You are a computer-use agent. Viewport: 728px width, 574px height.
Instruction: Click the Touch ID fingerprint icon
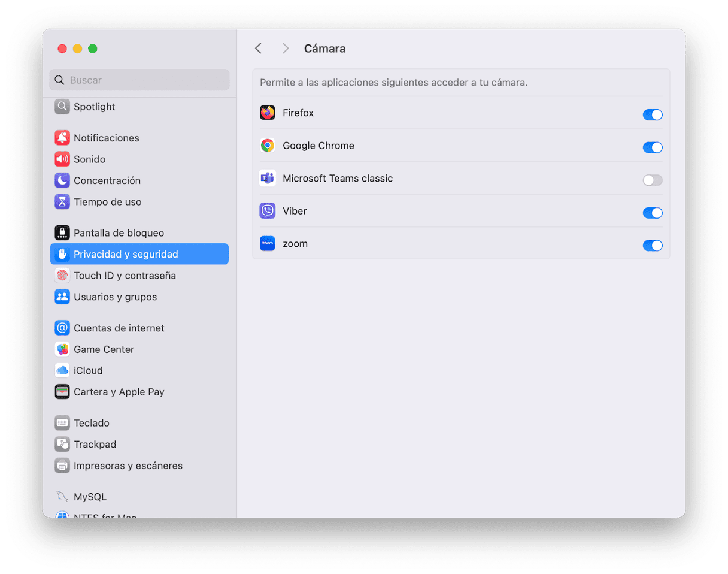pos(62,276)
